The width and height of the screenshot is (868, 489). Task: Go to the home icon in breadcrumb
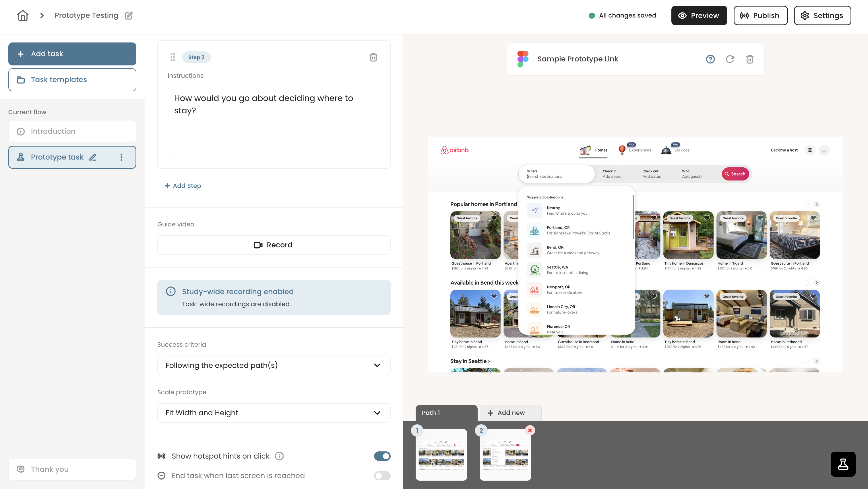point(23,15)
